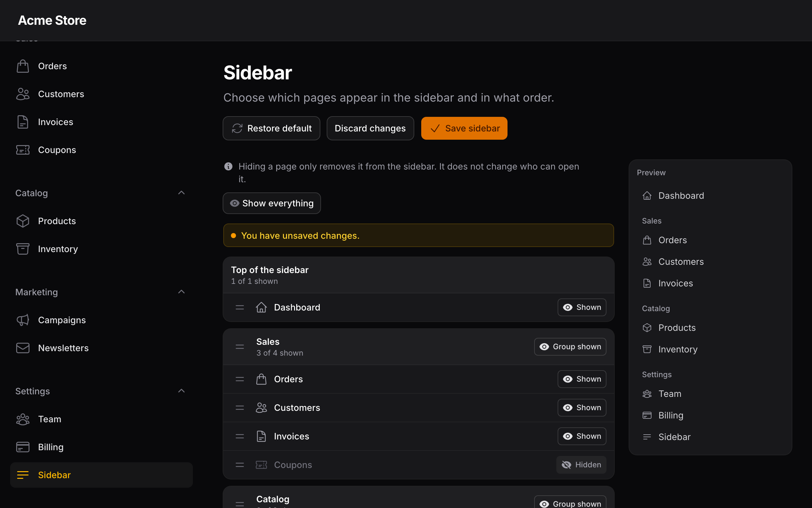The image size is (812, 508).
Task: Collapse the Catalog section in left sidebar
Action: [x=181, y=193]
